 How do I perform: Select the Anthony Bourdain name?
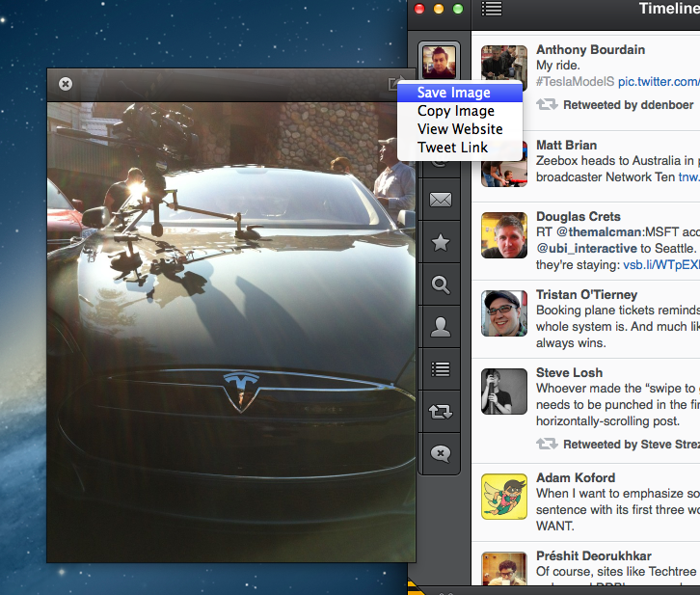click(x=590, y=49)
